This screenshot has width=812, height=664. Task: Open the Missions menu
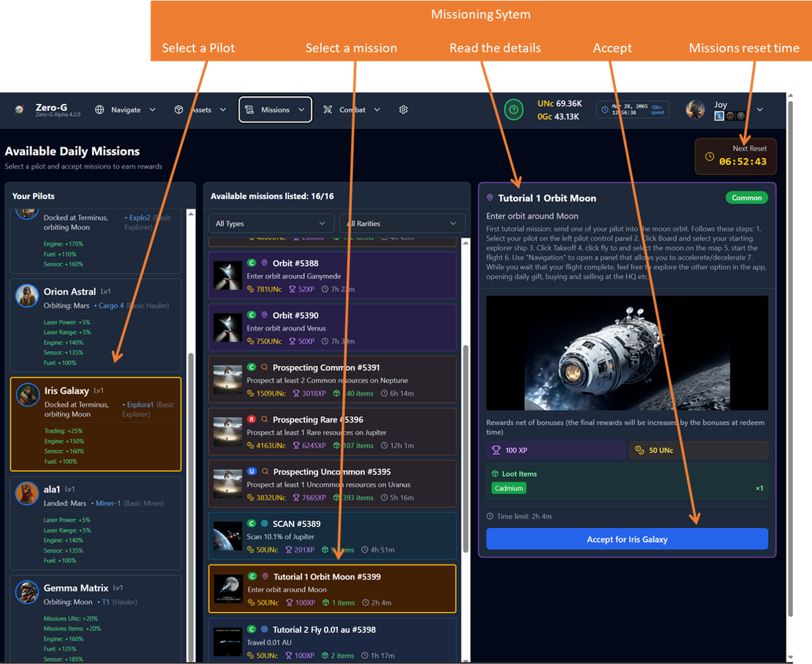(275, 110)
